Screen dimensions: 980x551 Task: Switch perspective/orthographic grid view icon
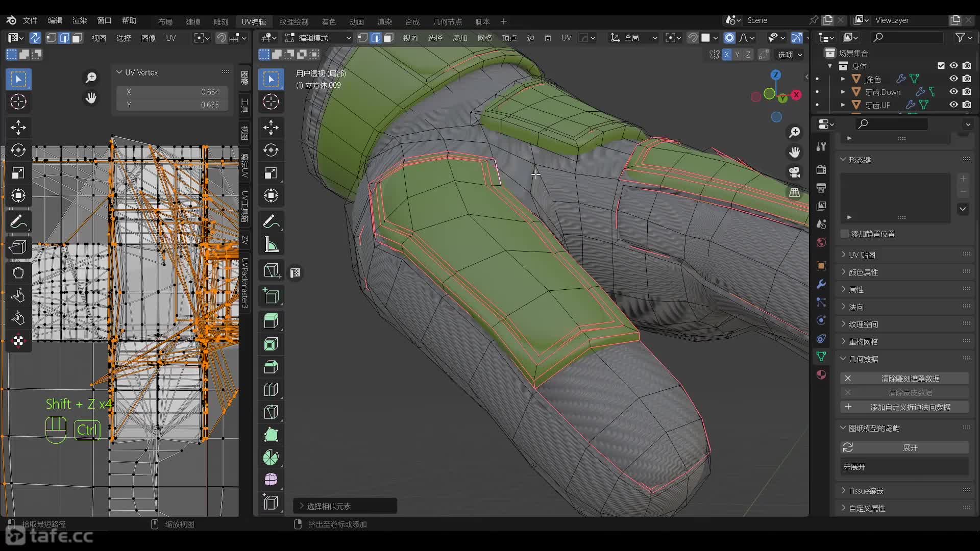pyautogui.click(x=795, y=192)
